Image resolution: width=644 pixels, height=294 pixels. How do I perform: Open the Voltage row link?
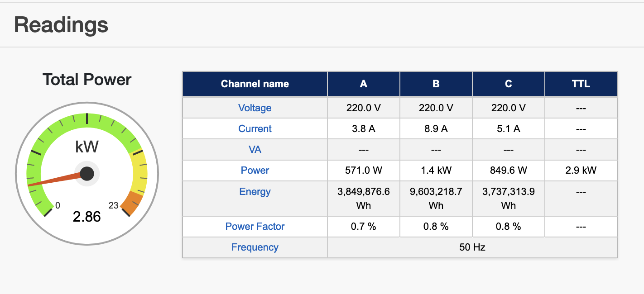(x=255, y=108)
